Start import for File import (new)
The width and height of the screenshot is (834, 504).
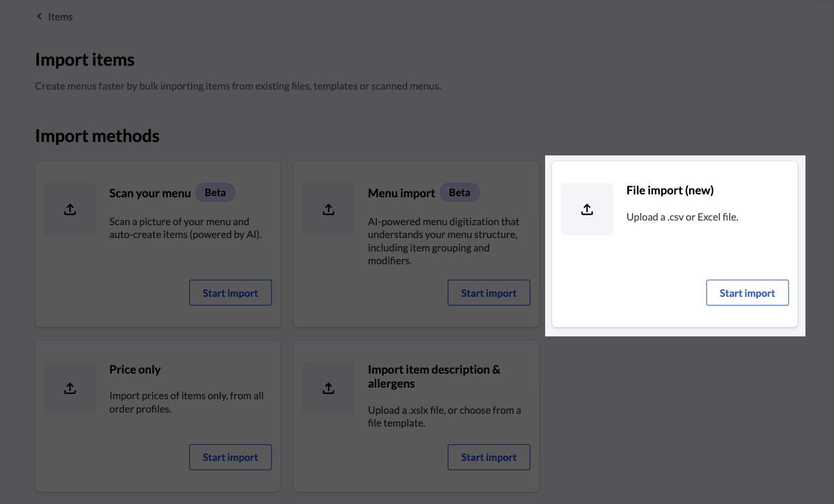coord(747,293)
